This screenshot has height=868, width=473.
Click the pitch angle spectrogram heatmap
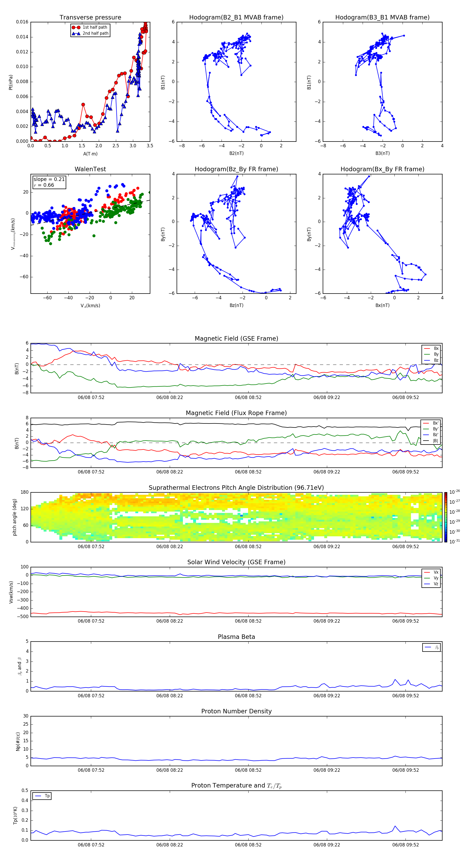pyautogui.click(x=236, y=517)
